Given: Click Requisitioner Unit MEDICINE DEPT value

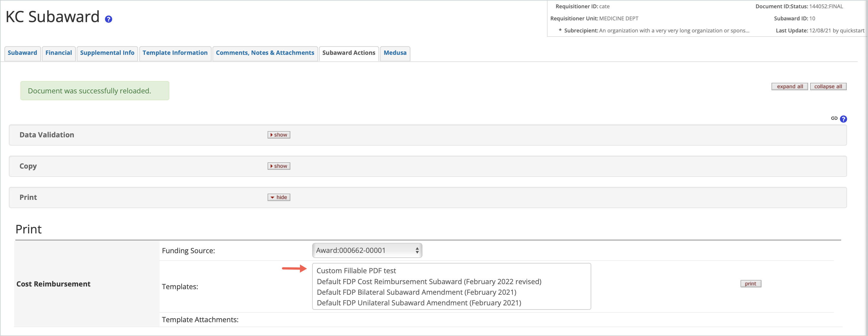Looking at the screenshot, I should 619,19.
